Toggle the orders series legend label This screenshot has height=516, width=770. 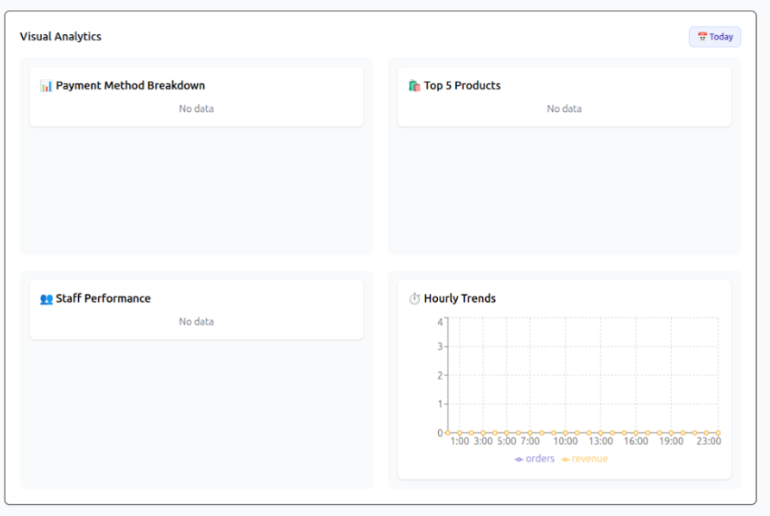tap(540, 459)
